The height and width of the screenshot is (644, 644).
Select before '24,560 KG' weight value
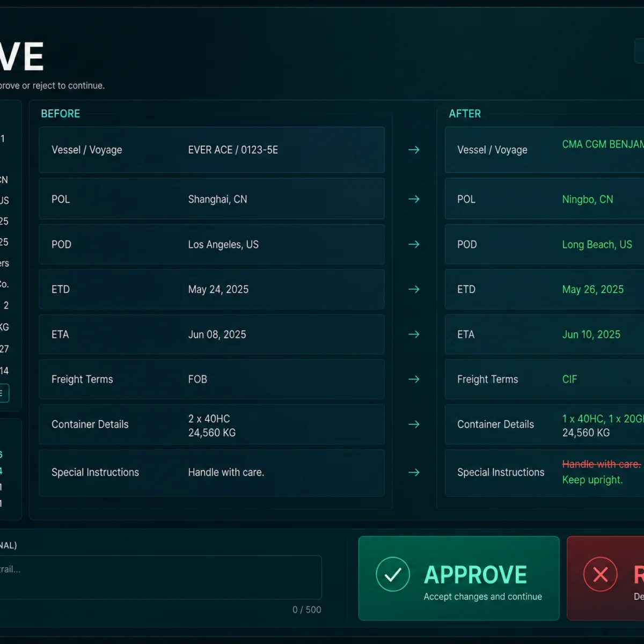[x=211, y=433]
